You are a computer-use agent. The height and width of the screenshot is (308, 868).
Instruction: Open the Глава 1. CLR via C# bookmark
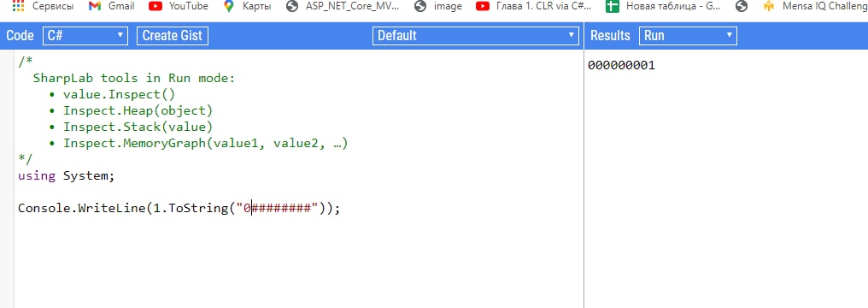click(x=534, y=6)
